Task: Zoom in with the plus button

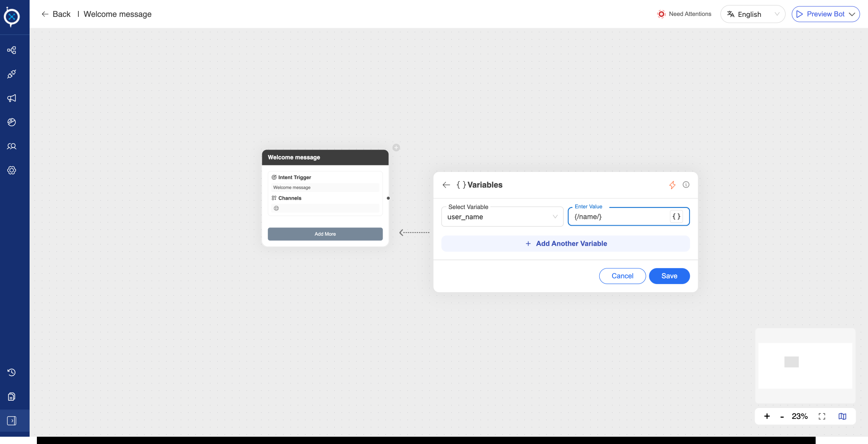Action: click(767, 416)
